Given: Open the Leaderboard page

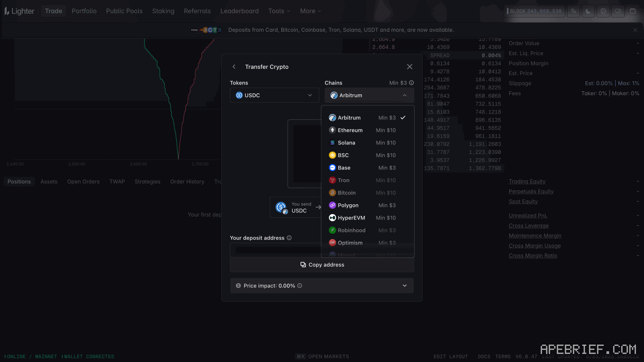Looking at the screenshot, I should [240, 11].
